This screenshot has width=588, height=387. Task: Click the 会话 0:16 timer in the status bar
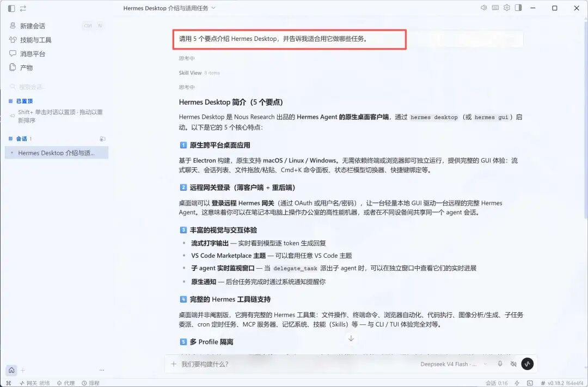[497, 383]
